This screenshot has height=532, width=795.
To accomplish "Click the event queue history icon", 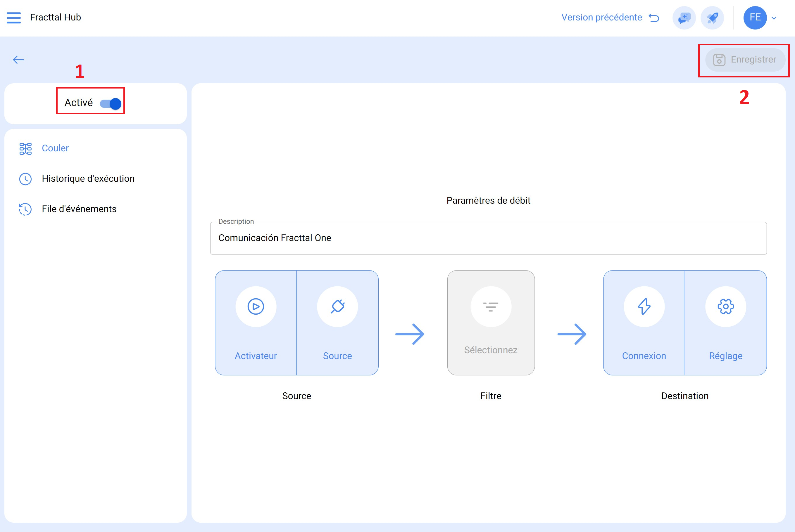I will point(25,209).
